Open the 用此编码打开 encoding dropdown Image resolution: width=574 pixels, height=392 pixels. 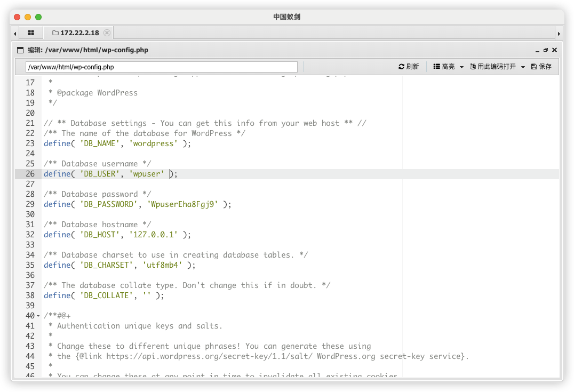[x=498, y=67]
